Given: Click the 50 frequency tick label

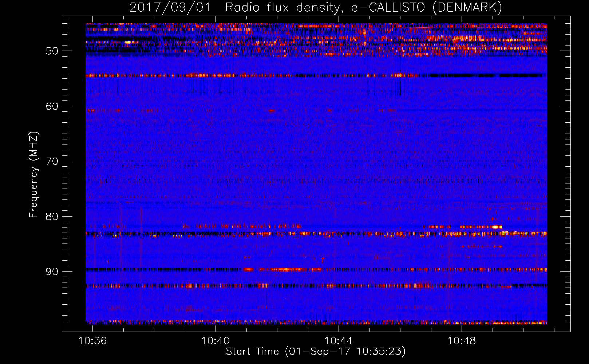Looking at the screenshot, I should coord(52,51).
